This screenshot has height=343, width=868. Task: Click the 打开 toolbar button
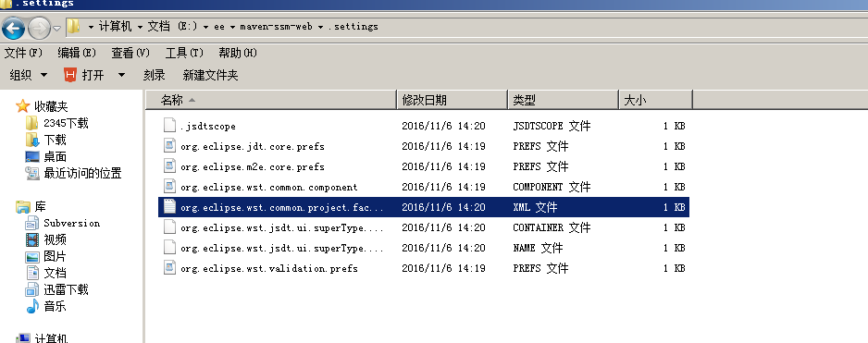(93, 75)
